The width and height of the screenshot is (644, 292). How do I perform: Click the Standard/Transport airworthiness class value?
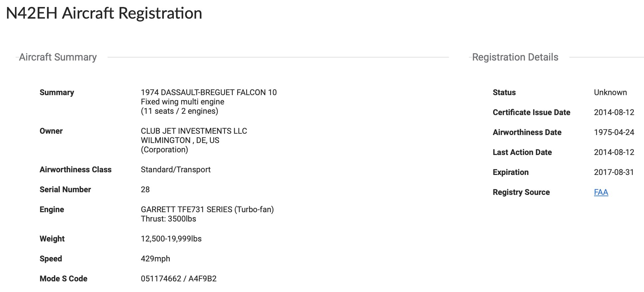(x=175, y=170)
